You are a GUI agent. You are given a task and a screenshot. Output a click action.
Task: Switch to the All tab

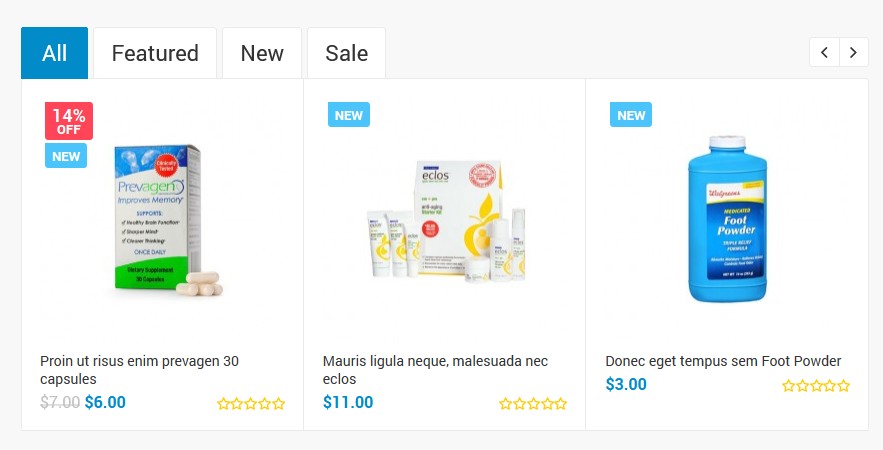pos(55,53)
